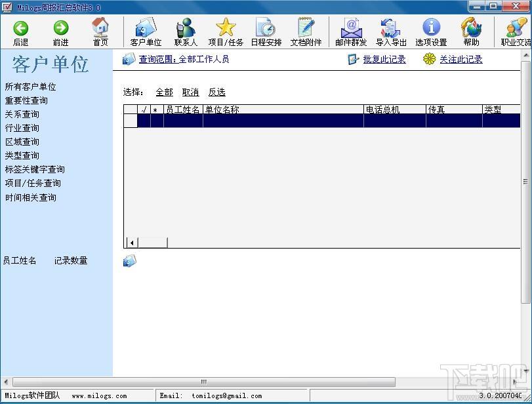The width and height of the screenshot is (532, 404).
Task: Click 反选 invert selection link
Action: tap(217, 92)
